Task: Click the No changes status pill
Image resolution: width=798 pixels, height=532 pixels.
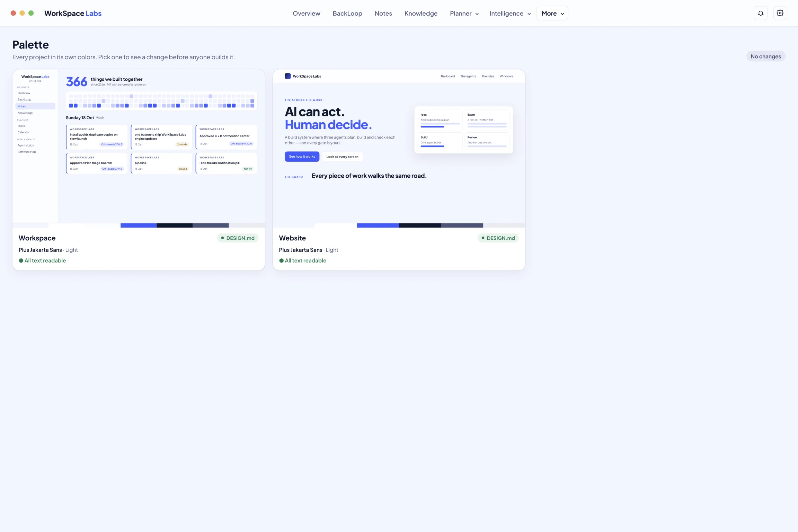Action: pos(765,56)
